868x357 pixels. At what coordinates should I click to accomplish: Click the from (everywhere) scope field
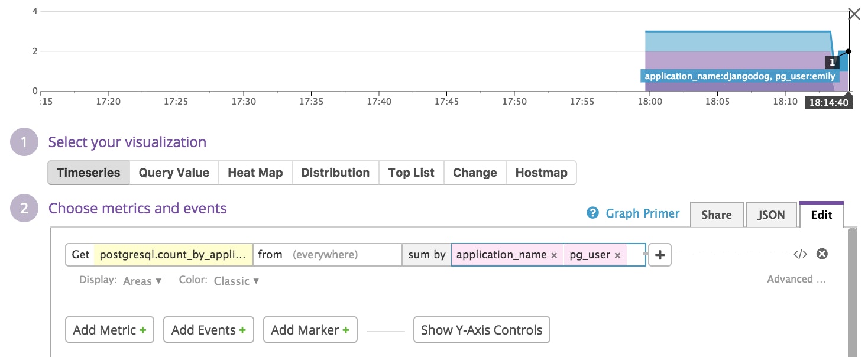(x=327, y=255)
